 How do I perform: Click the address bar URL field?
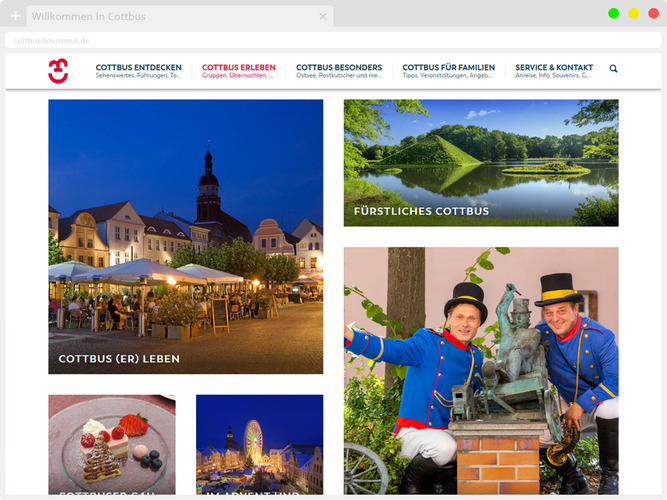pos(300,41)
